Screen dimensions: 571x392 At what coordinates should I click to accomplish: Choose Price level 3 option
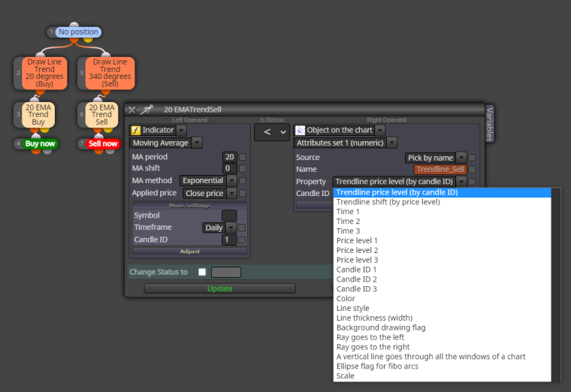pyautogui.click(x=442, y=260)
